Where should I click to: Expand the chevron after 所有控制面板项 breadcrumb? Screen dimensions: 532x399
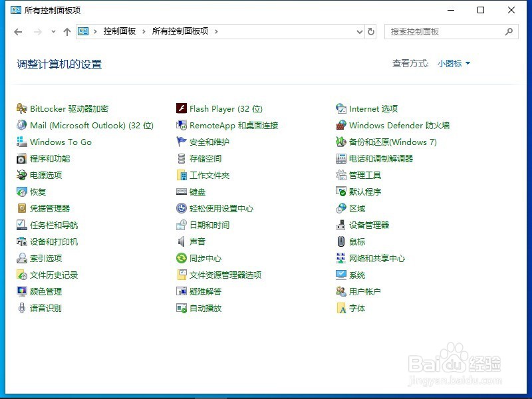point(216,31)
